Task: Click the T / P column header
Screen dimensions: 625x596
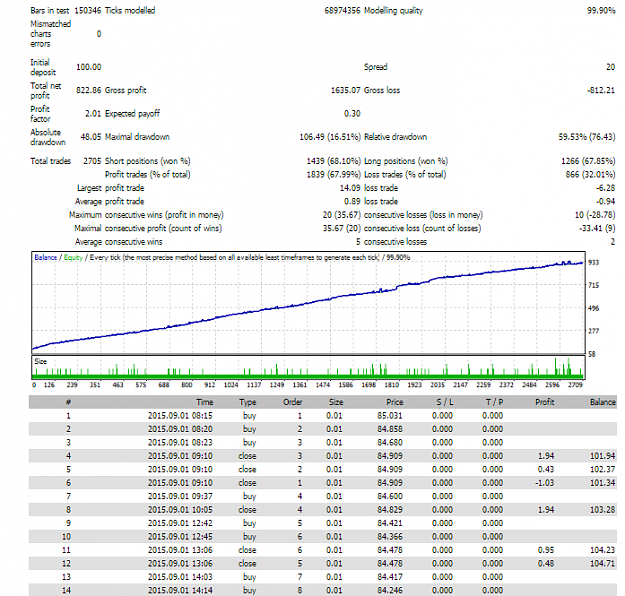Action: 495,402
